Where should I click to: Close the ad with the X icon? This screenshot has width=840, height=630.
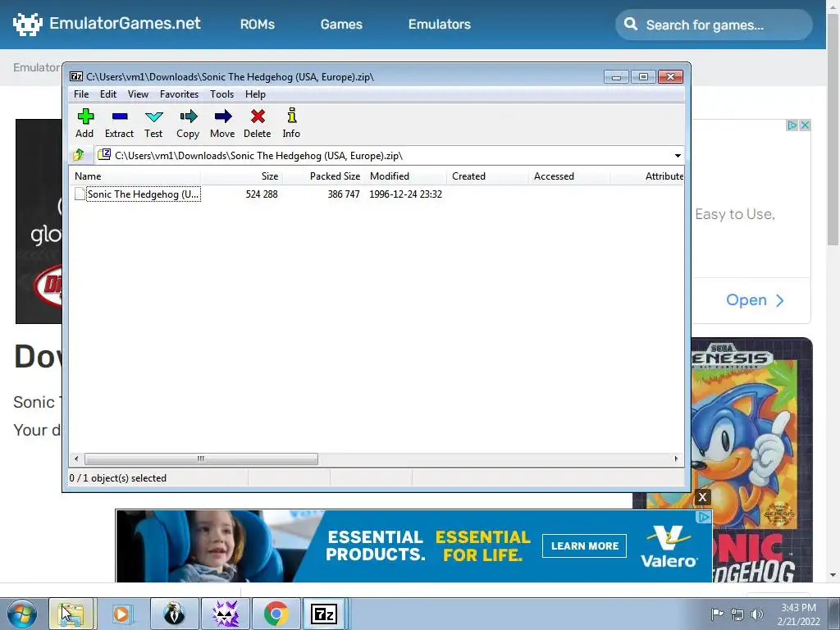tap(702, 497)
